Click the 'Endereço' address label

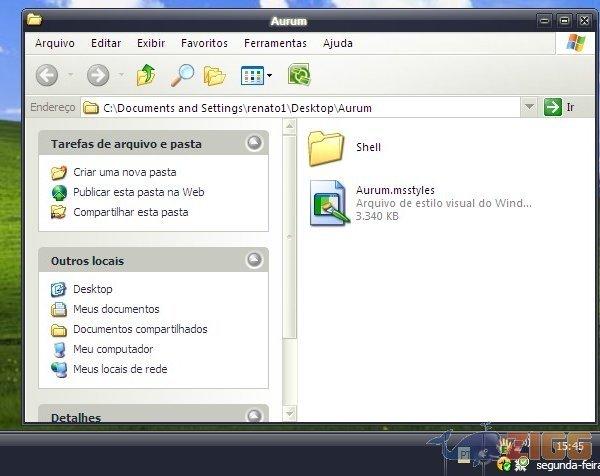(x=53, y=107)
